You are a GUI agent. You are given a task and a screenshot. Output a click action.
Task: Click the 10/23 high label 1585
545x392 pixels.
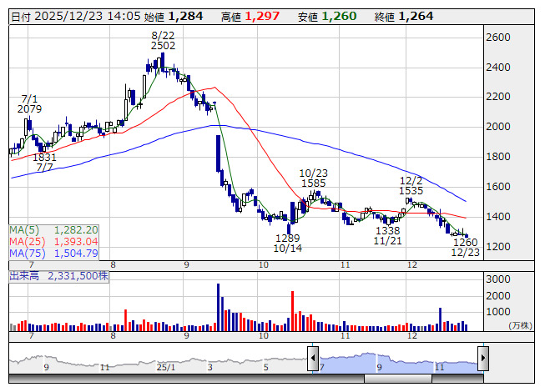click(314, 183)
